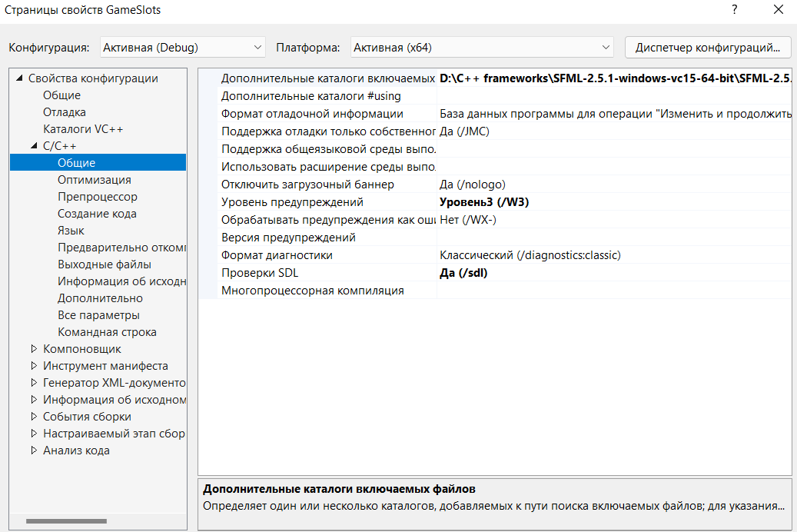Expand the События сборки node
Image resolution: width=797 pixels, height=532 pixels.
pos(33,416)
